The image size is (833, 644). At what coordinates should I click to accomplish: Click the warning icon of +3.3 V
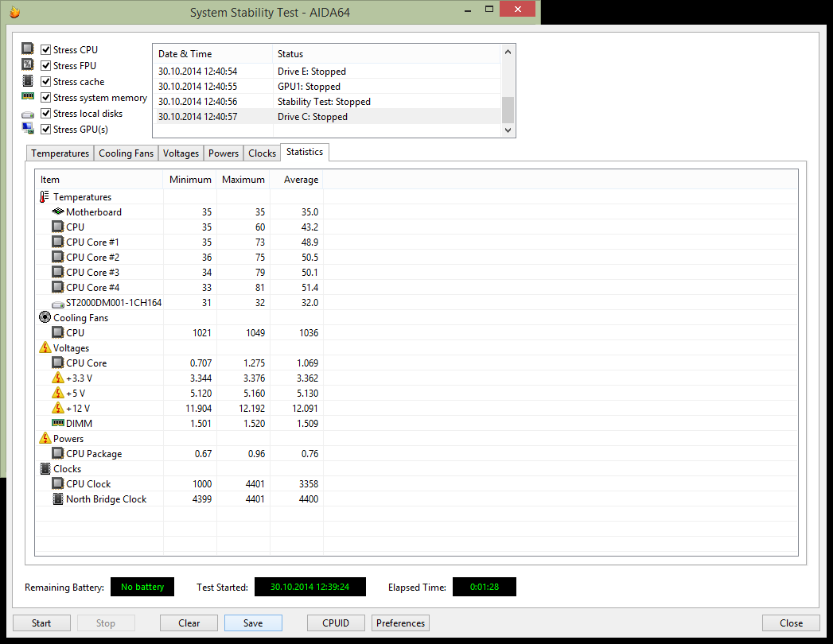(58, 378)
